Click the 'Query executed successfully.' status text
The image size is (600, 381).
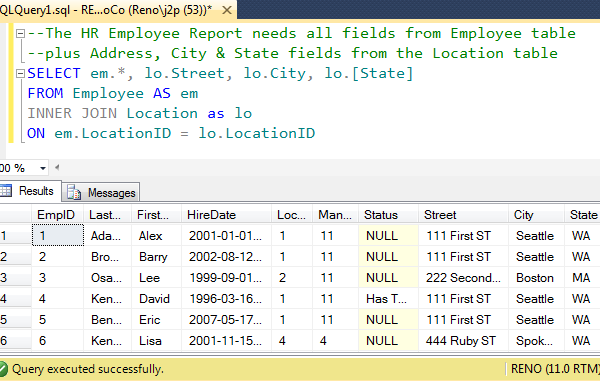pyautogui.click(x=88, y=369)
